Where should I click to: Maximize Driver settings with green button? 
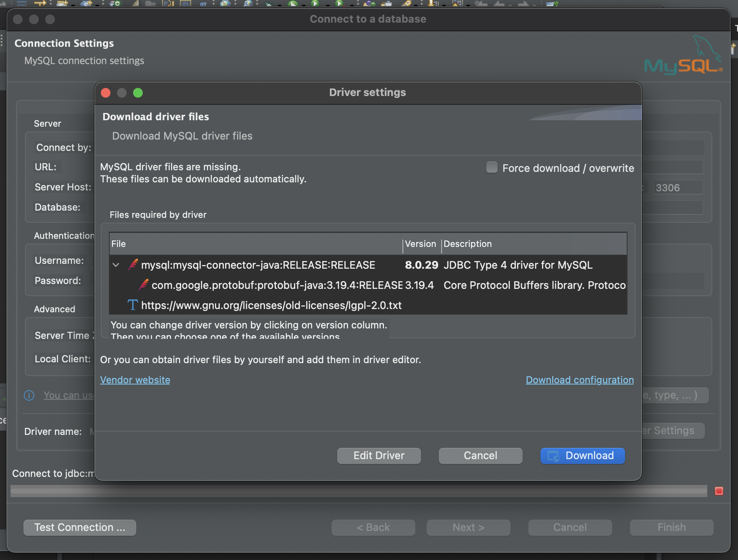tap(138, 93)
